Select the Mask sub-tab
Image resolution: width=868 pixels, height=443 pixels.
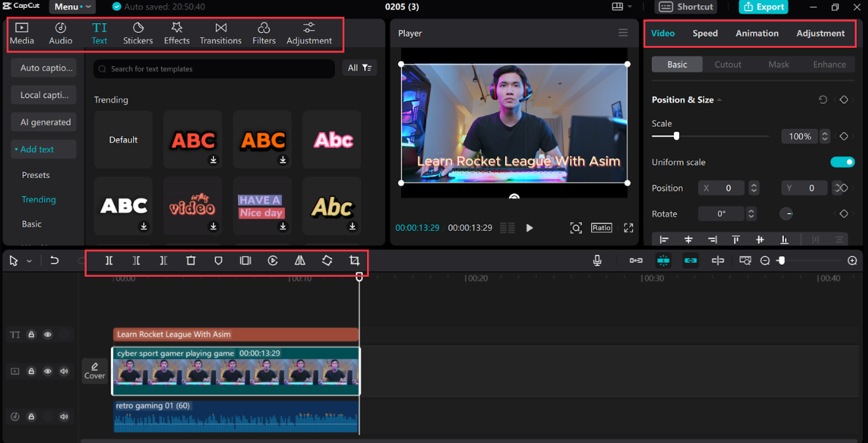tap(779, 64)
